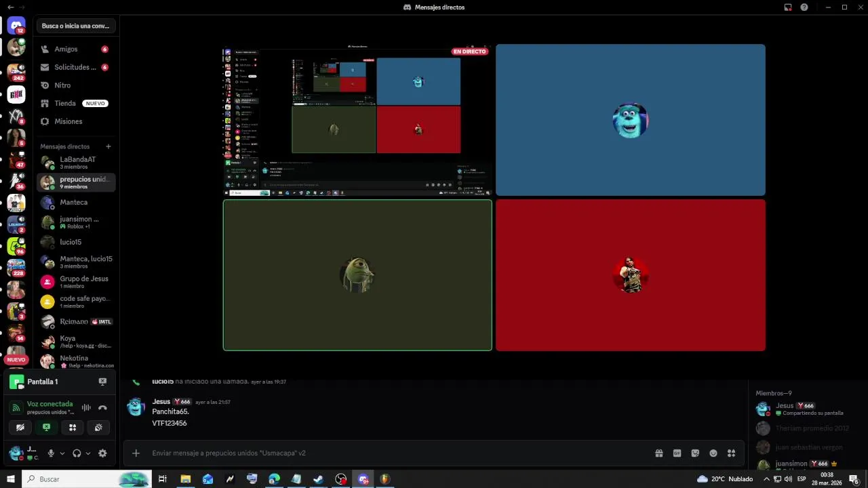Open Grupo de Jesus conversation

click(x=75, y=282)
